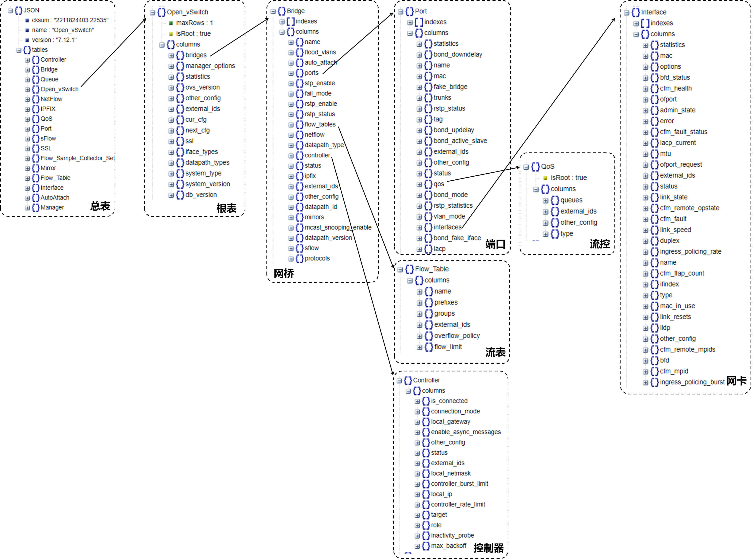
Task: Select the Flow_Sample_Collector_Set table item
Action: coord(77,158)
